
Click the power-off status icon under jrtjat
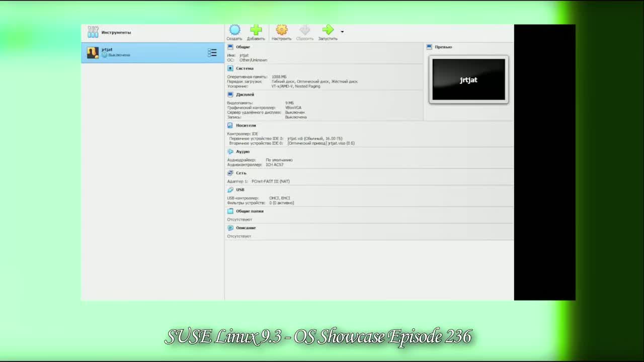105,55
